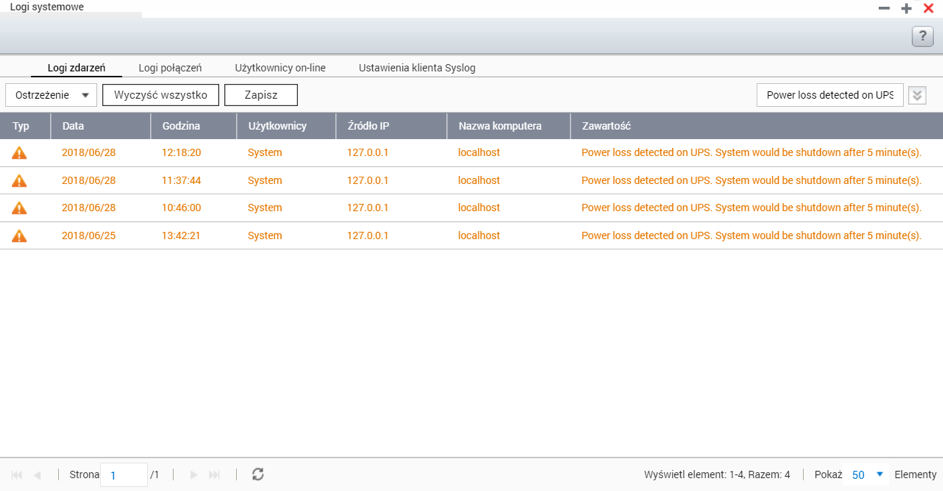Image resolution: width=943 pixels, height=491 pixels.
Task: Click the Strona page number field
Action: coord(123,475)
